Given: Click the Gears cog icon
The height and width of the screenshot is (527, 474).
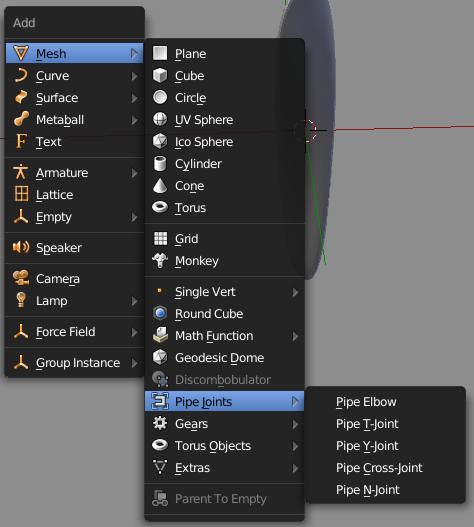Looking at the screenshot, I should (160, 423).
